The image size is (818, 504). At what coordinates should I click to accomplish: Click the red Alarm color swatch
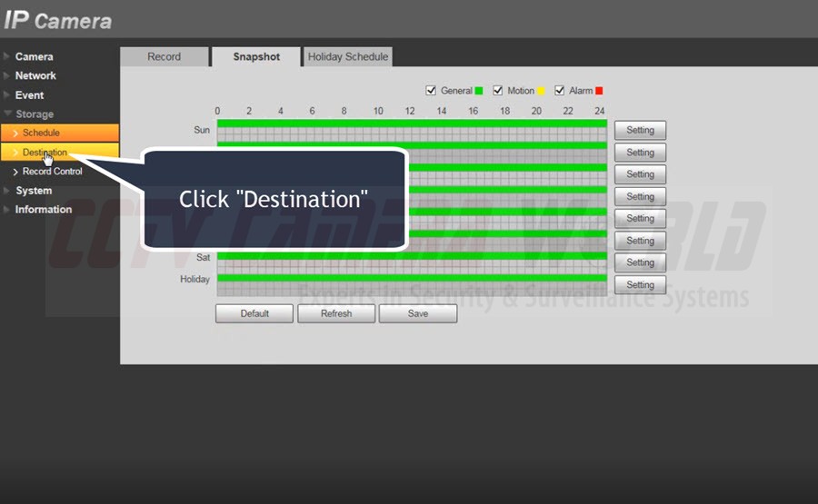coord(599,91)
